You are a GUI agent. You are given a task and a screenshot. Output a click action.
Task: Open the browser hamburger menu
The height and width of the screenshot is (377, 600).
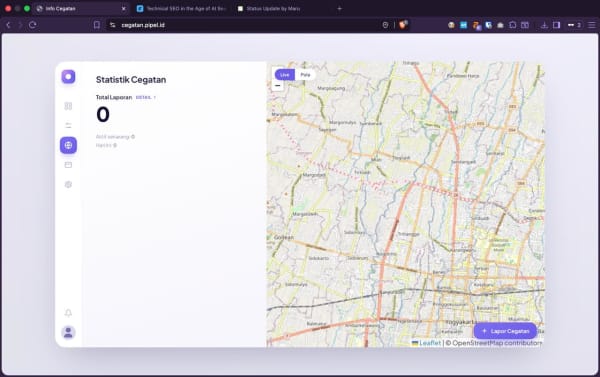point(592,25)
